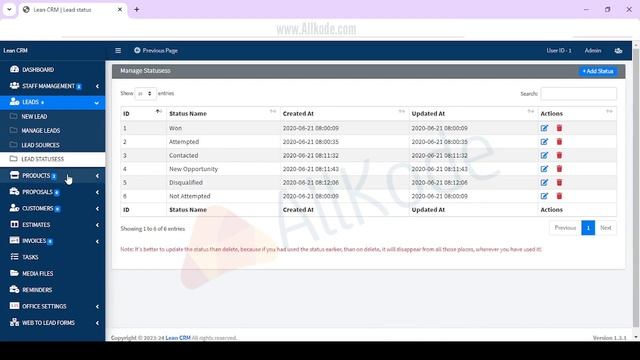Sort table by Updated At column header
The width and height of the screenshot is (640, 360).
[x=473, y=113]
